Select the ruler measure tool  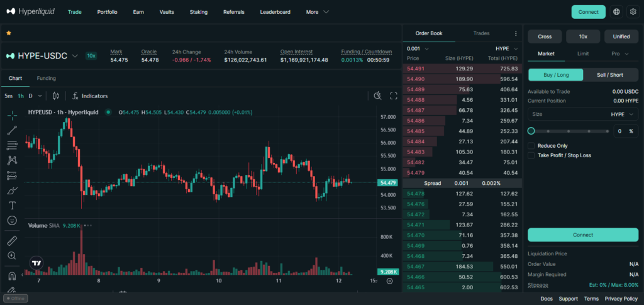click(12, 241)
